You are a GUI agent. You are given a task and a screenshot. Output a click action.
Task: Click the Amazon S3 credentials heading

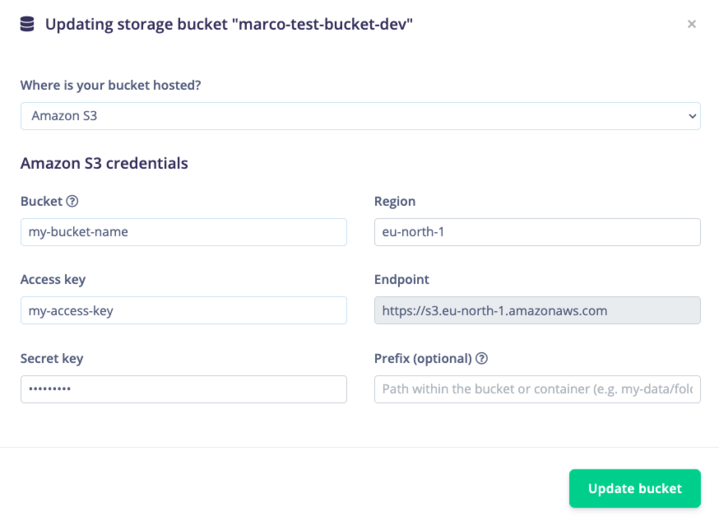click(x=104, y=163)
